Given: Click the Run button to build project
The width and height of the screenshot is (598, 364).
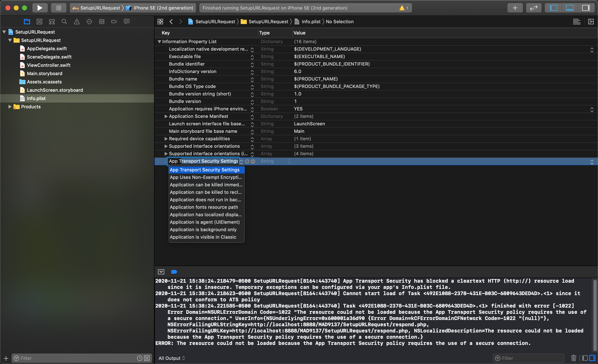Looking at the screenshot, I should [40, 7].
